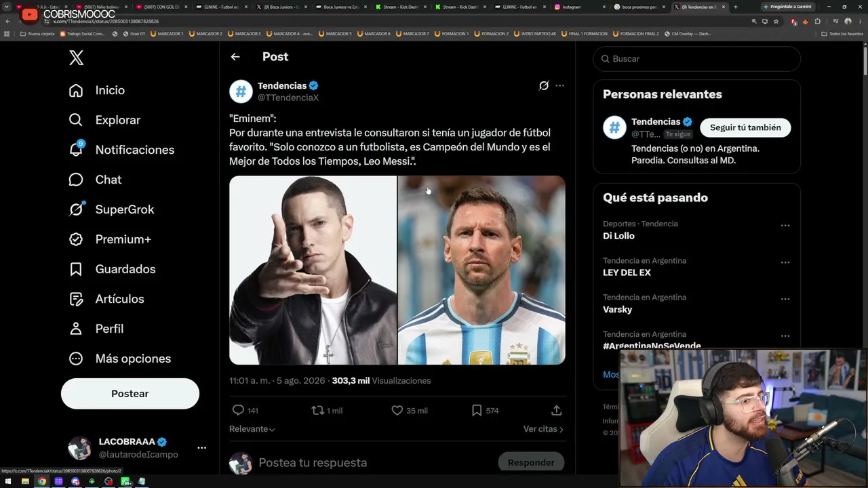Open more options for #ArgentinaNoSeVende trend
Screen dimensions: 868x488
(785, 336)
